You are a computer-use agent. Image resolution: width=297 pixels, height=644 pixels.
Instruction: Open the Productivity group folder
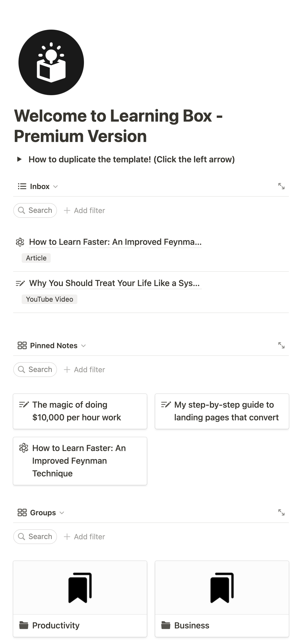56,625
